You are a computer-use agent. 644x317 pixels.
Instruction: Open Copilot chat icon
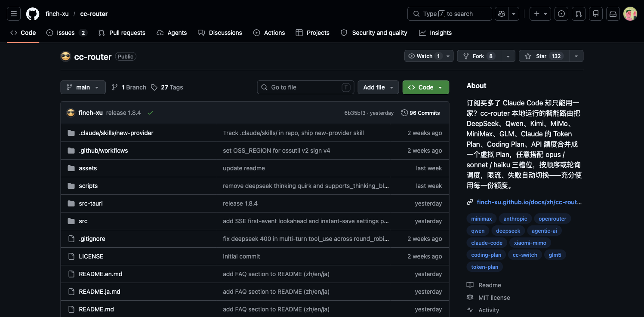(502, 14)
